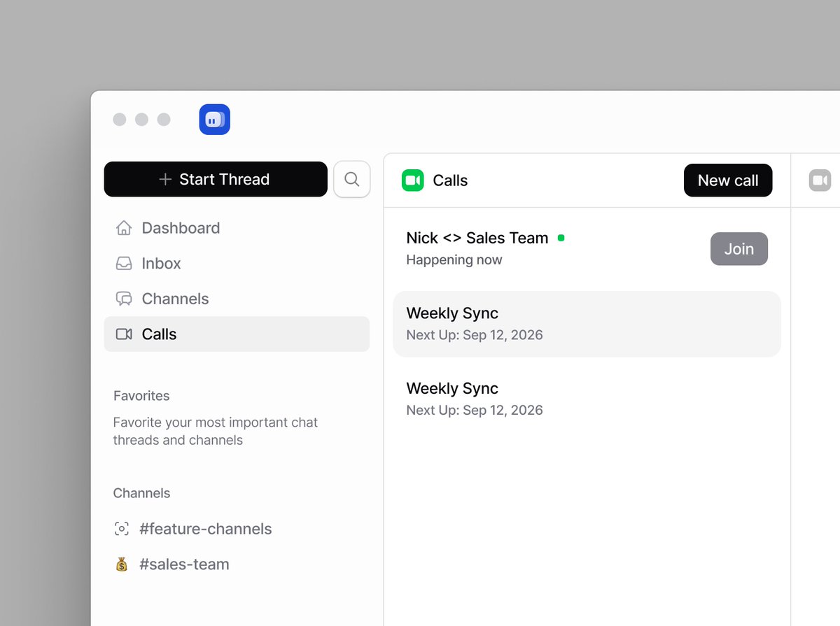Viewport: 840px width, 626px height.
Task: Open the #sales-team channel
Action: (x=184, y=564)
